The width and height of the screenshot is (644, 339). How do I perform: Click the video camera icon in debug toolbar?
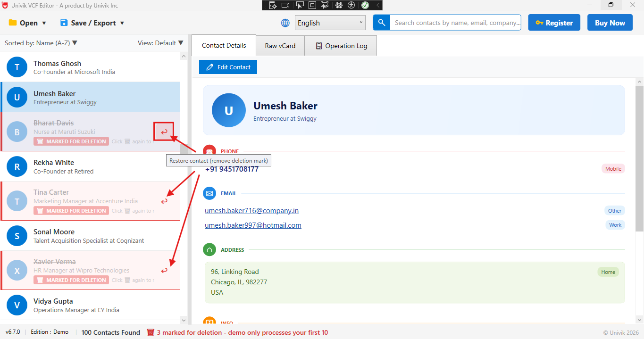(285, 5)
